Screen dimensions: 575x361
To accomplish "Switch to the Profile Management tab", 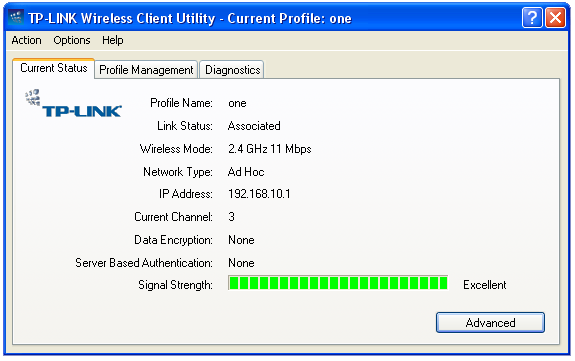I will (x=146, y=70).
